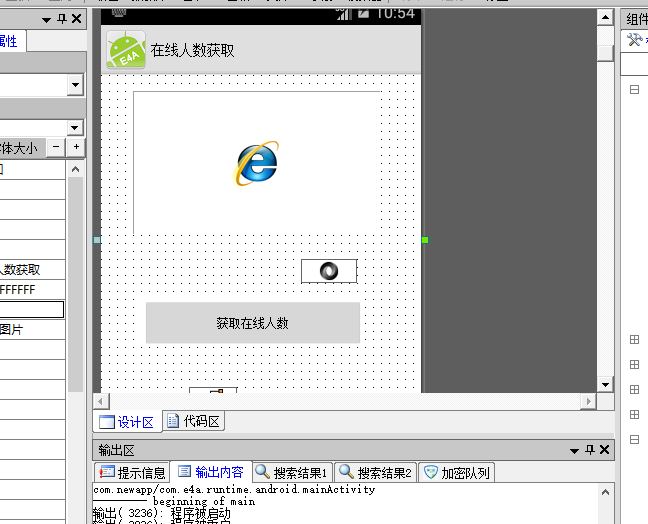This screenshot has height=524, width=648.
Task: Expand the first plus node in component panel
Action: [x=634, y=340]
